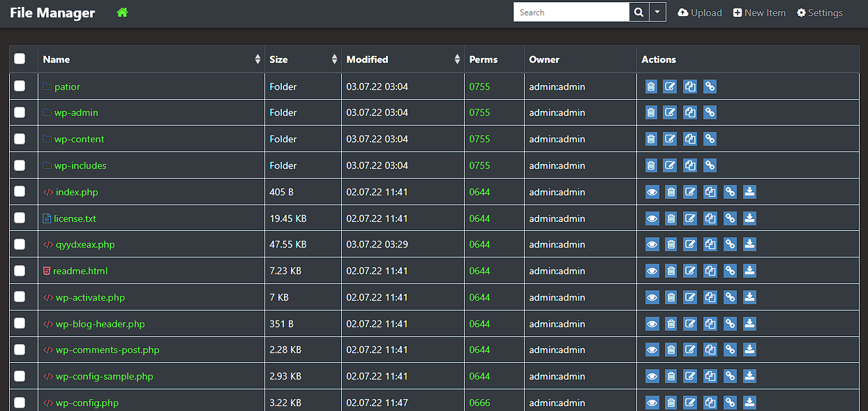Click direct link icon for wp-includes folder
Viewport: 868px width, 411px height.
pos(710,165)
